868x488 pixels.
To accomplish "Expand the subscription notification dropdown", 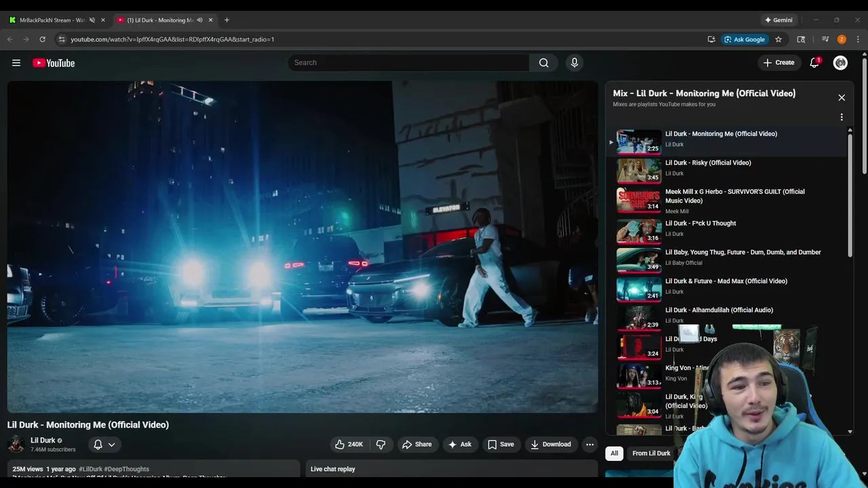I will [x=104, y=445].
